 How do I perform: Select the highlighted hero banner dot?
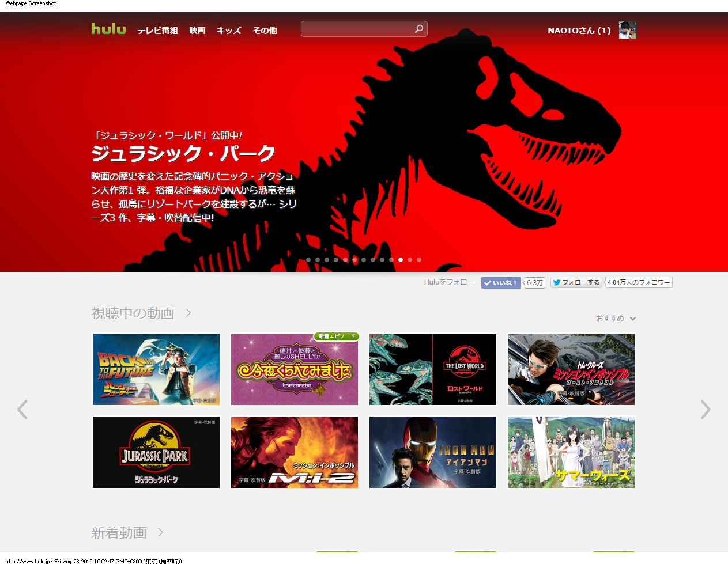[401, 260]
